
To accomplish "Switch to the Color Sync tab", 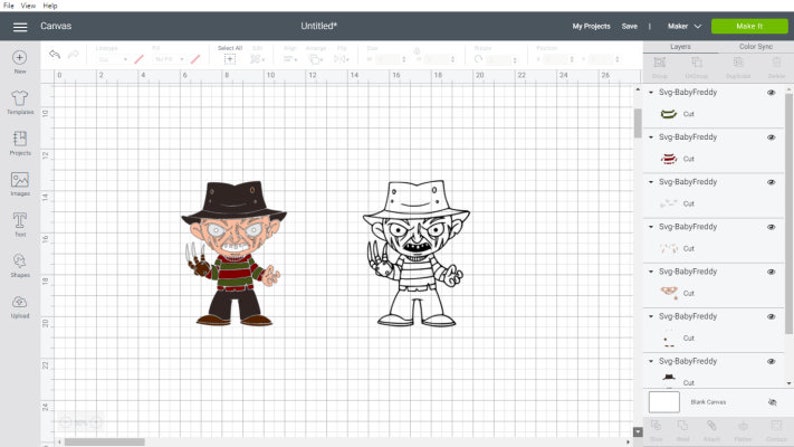I will (x=756, y=47).
